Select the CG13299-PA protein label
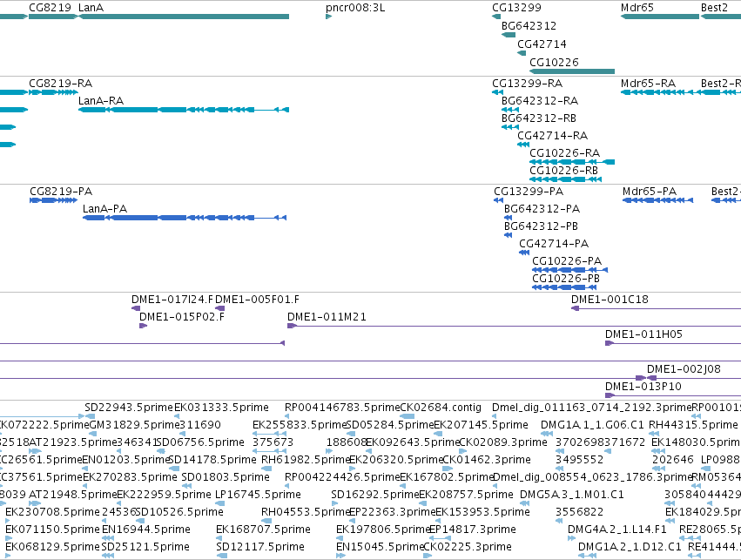The width and height of the screenshot is (741, 560). coord(529,192)
